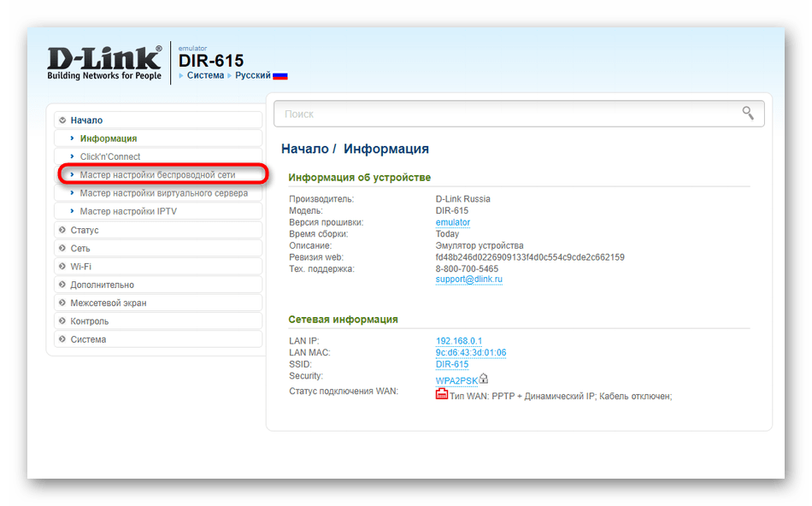Click the support@dlink.ru email link
This screenshot has width=812, height=506.
[468, 279]
